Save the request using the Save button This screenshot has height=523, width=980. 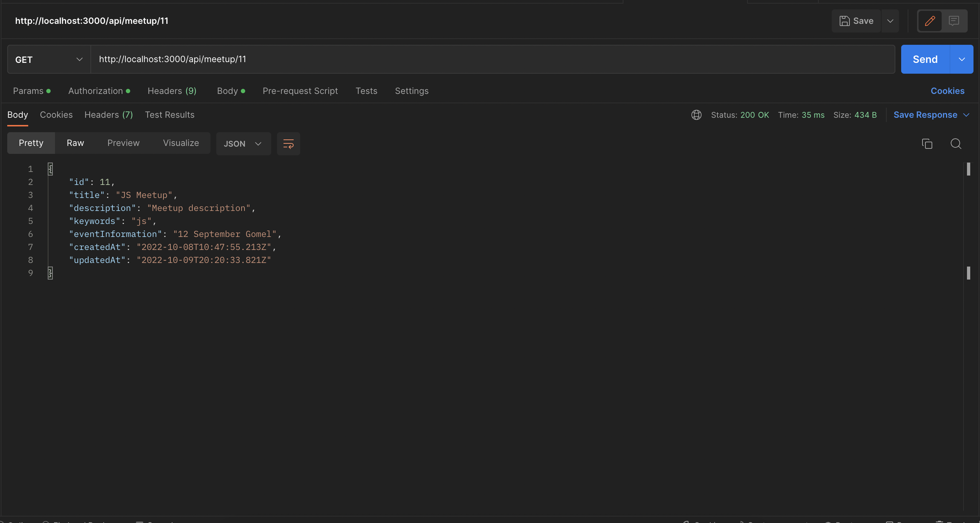coord(856,21)
